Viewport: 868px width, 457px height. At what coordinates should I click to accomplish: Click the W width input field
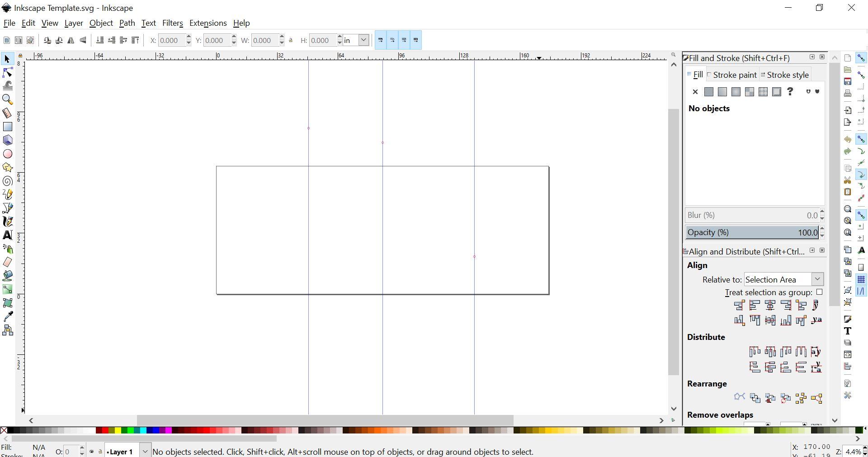point(265,40)
